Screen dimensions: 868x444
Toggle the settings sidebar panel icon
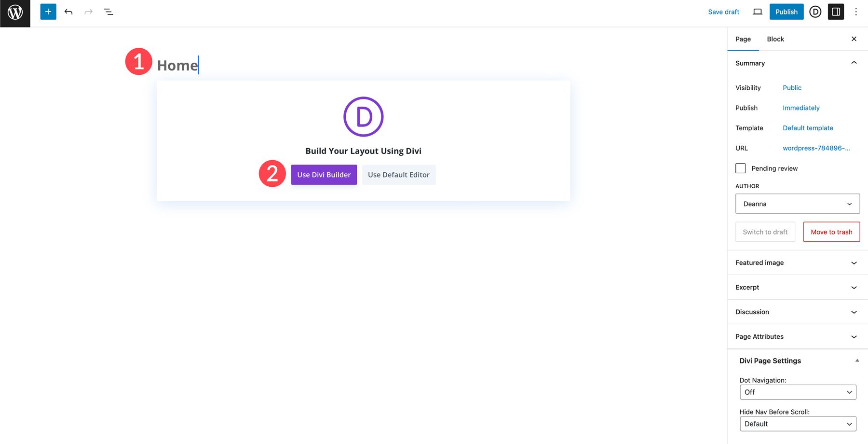pos(836,12)
